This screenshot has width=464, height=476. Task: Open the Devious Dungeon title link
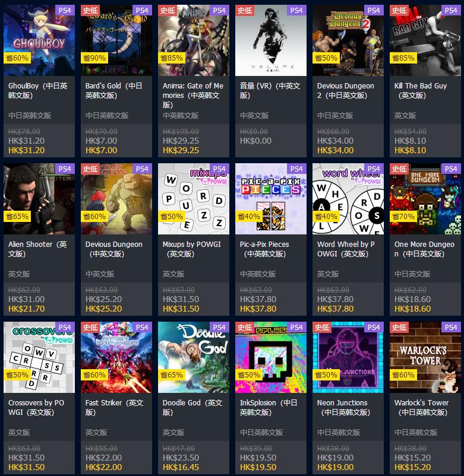(114, 249)
